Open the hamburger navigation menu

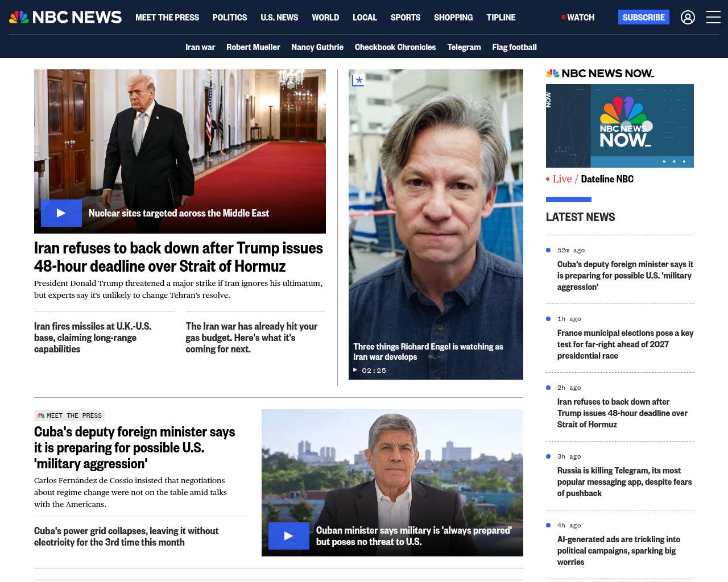713,18
